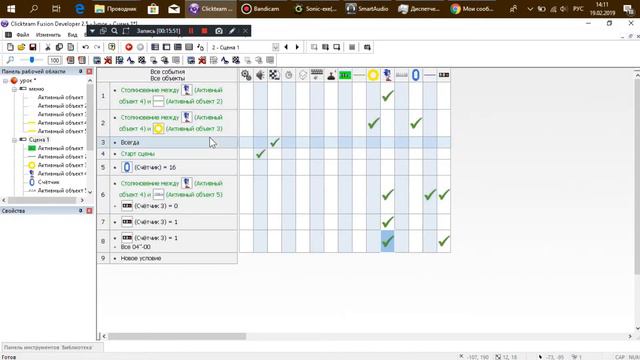640x360 pixels.
Task: Toggle event 8 Счётчик 3 checkmark
Action: [x=444, y=241]
